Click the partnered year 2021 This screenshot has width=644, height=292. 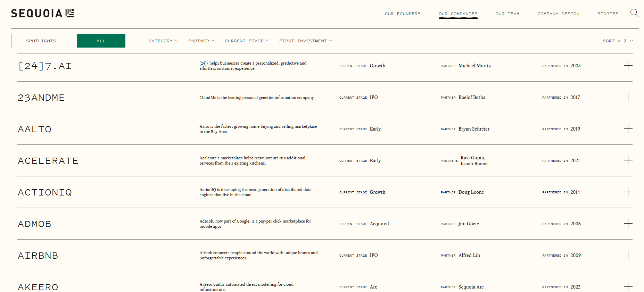pos(575,160)
